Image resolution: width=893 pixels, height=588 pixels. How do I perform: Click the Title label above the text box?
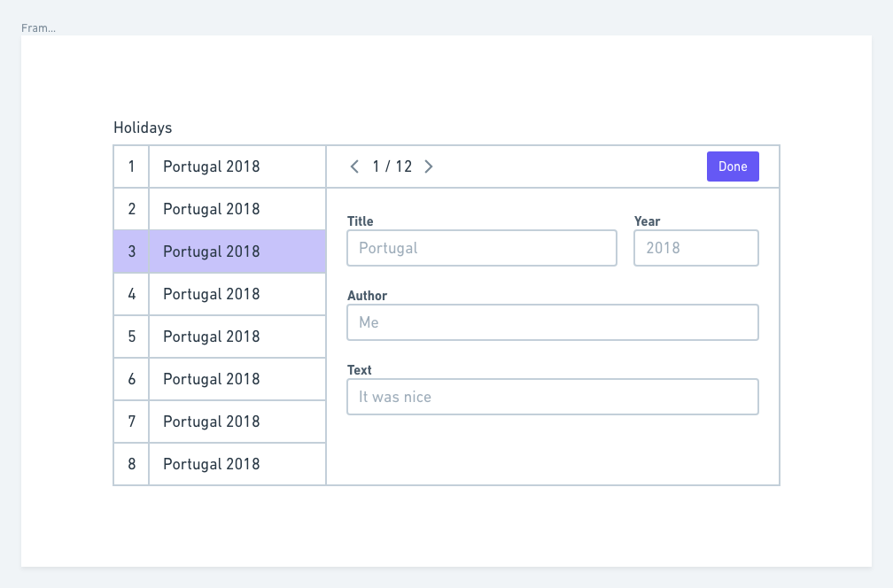[x=358, y=221]
